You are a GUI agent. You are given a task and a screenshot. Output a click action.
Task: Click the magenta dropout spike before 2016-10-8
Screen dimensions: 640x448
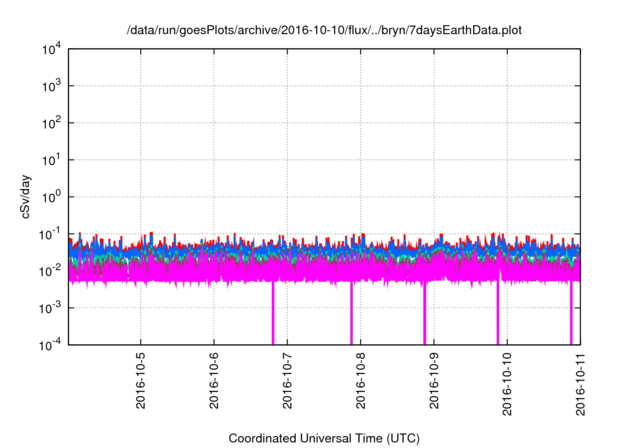point(351,313)
